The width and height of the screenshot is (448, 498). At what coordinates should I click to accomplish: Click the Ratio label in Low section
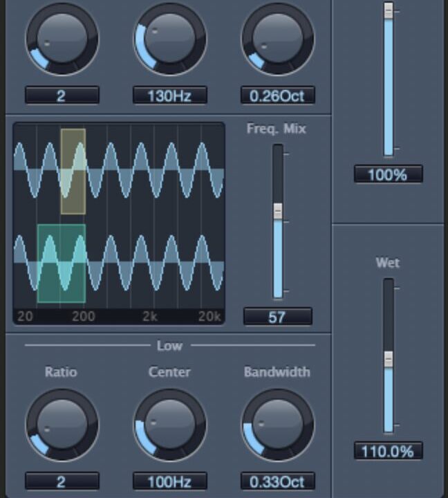(61, 372)
